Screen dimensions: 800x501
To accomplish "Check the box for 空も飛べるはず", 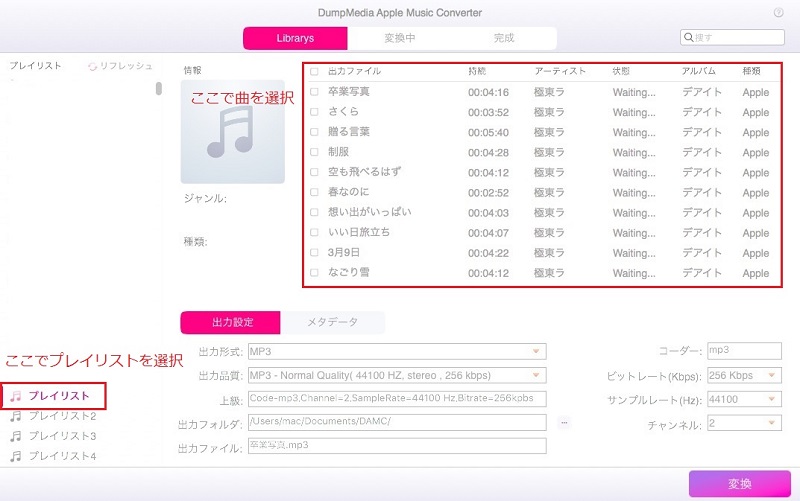I will coord(314,172).
